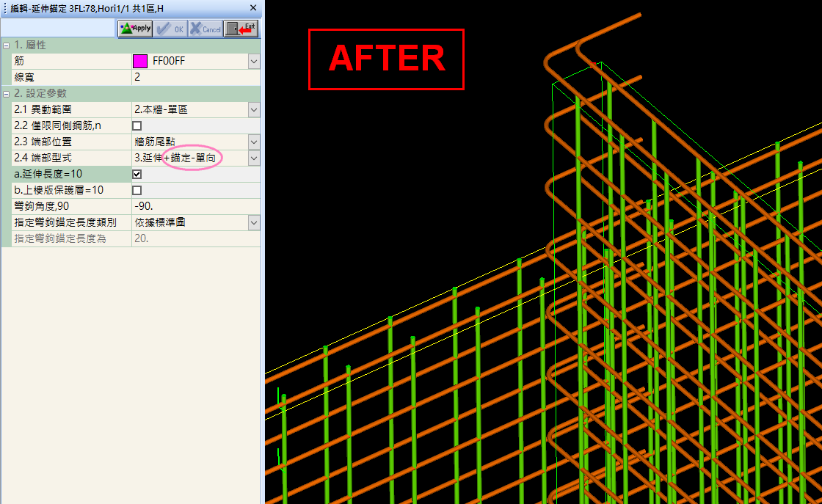Viewport: 822px width, 504px height.
Task: Collapse the 2. 設定參數 section
Action: click(x=7, y=94)
